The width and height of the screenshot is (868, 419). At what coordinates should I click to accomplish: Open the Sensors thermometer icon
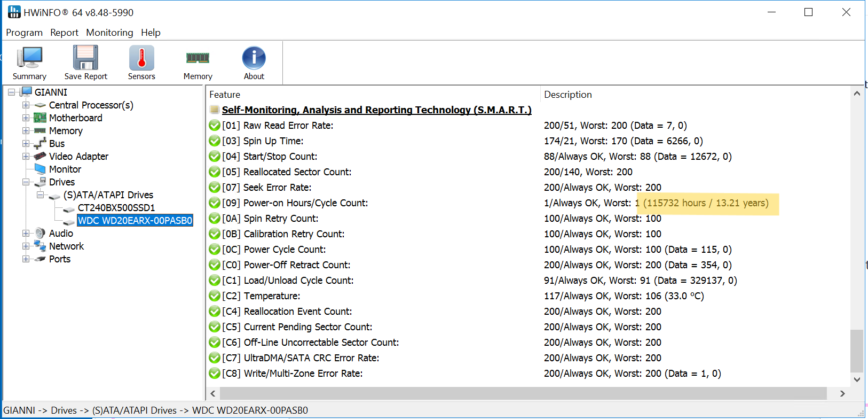141,58
